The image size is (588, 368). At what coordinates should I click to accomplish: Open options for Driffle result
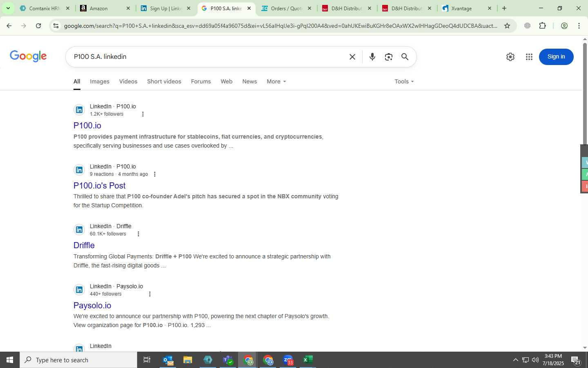tap(138, 234)
